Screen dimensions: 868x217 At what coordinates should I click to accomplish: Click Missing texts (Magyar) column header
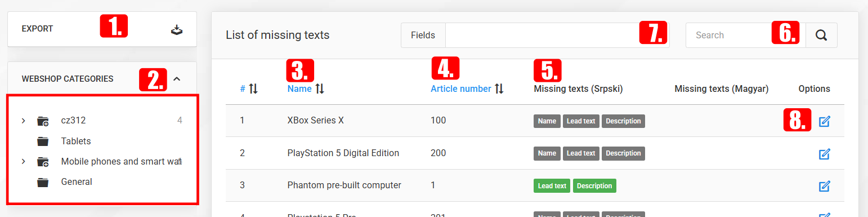[721, 88]
